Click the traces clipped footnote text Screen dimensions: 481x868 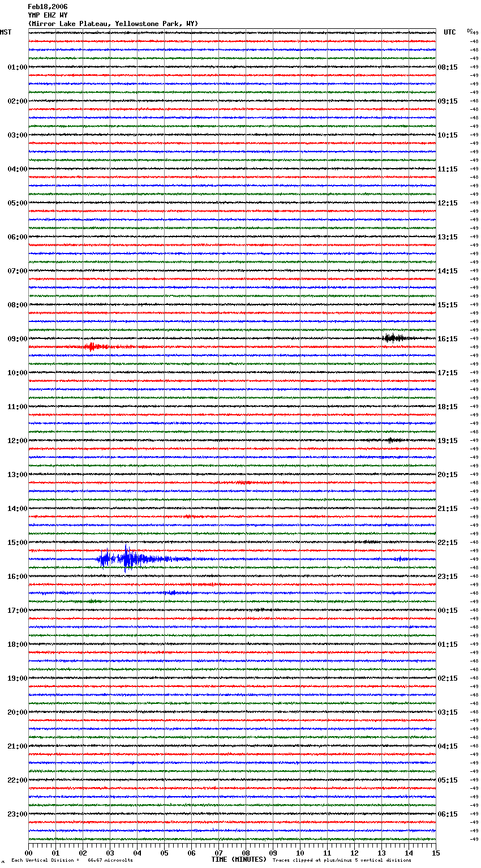[342, 861]
